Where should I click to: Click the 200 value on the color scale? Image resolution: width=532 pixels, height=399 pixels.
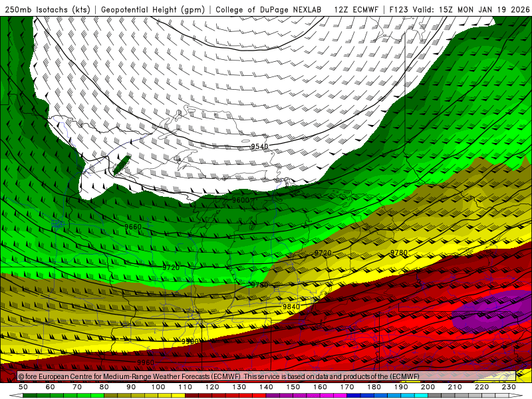click(x=428, y=387)
